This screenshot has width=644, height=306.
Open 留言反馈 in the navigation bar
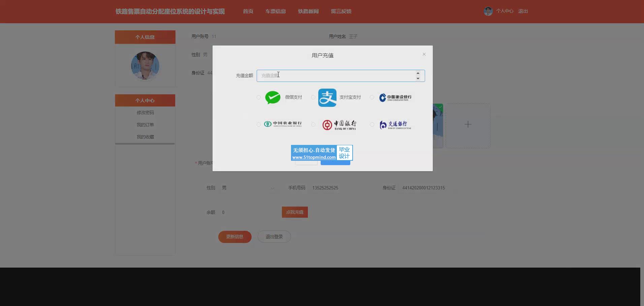click(341, 11)
